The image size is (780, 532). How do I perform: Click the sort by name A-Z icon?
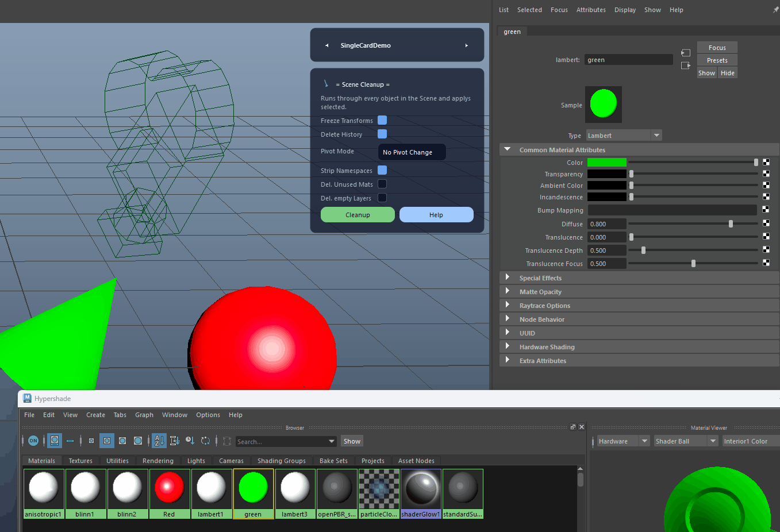pyautogui.click(x=159, y=441)
